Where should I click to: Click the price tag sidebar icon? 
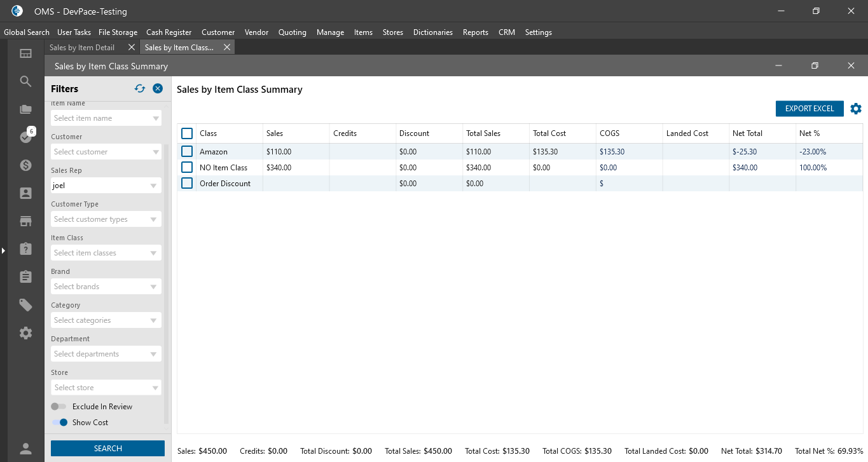25,305
